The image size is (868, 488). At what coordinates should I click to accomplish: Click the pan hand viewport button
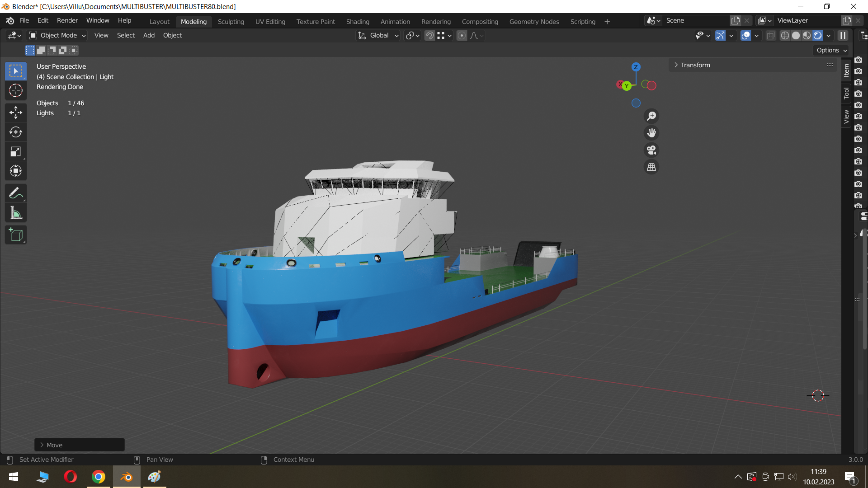[651, 133]
